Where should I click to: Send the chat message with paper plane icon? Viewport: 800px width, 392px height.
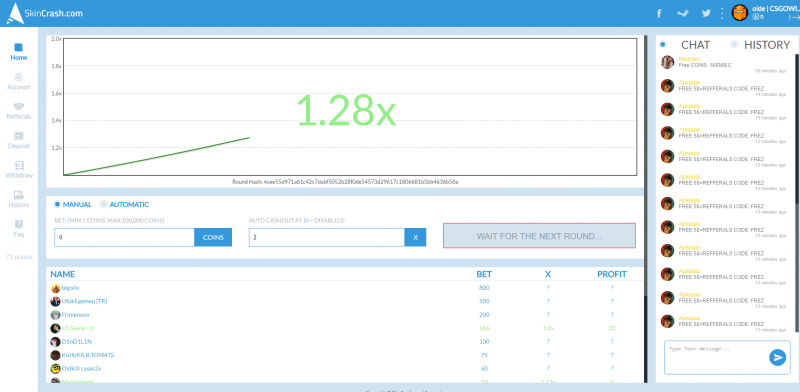(x=777, y=357)
